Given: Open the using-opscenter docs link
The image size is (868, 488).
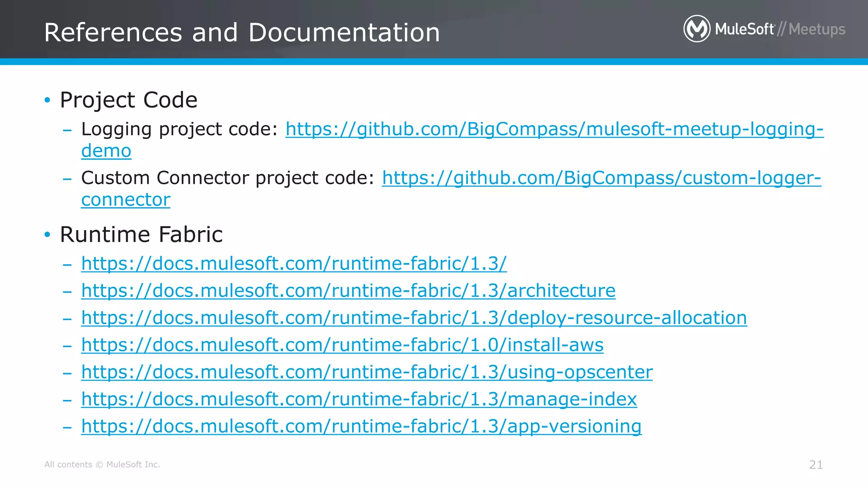Looking at the screenshot, I should click(367, 372).
